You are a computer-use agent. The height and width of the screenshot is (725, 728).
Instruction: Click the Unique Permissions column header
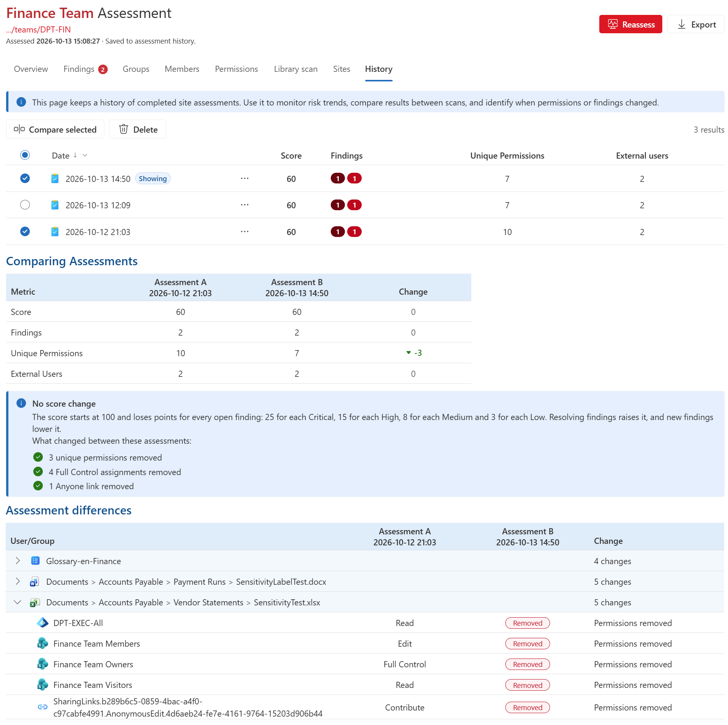tap(507, 156)
